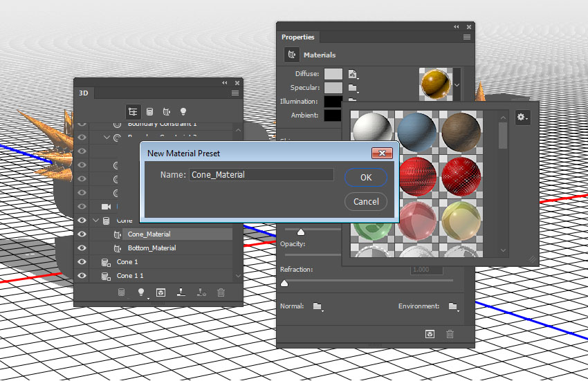Viewport: 588px width, 381px height.
Task: Confirm the new material preset with OK
Action: [366, 178]
